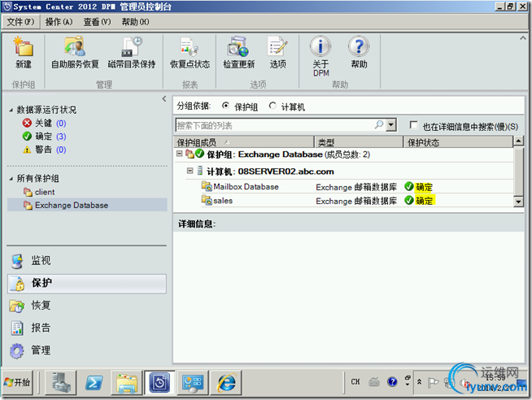Screen dimensions: 532x400
Task: Click the 检查更新 ribbon icon
Action: tap(238, 46)
